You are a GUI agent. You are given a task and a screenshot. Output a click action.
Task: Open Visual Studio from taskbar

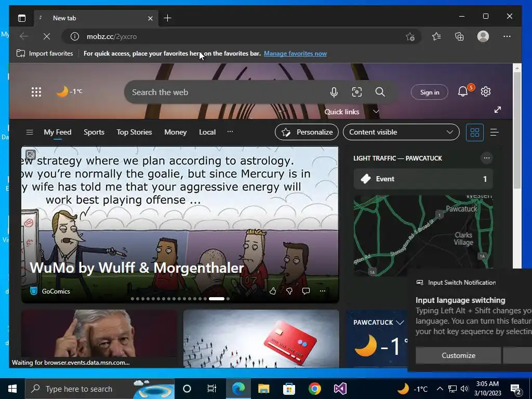point(340,389)
